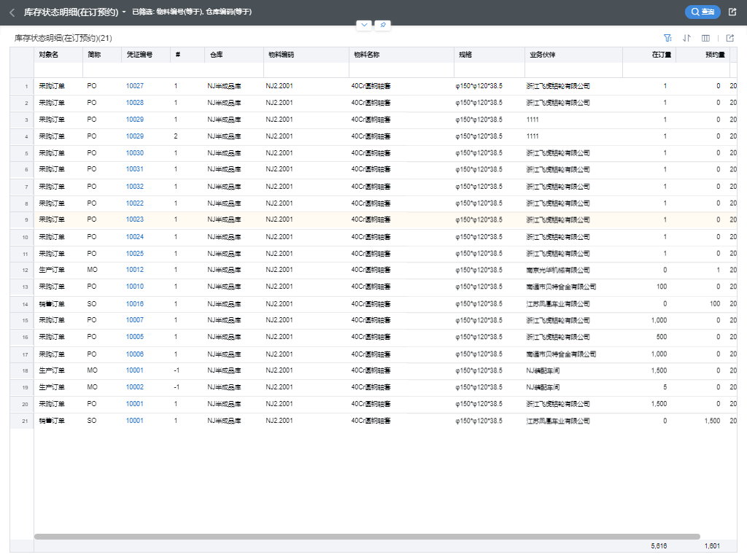Click the 预约量 column header
This screenshot has height=560, width=747.
click(x=703, y=55)
